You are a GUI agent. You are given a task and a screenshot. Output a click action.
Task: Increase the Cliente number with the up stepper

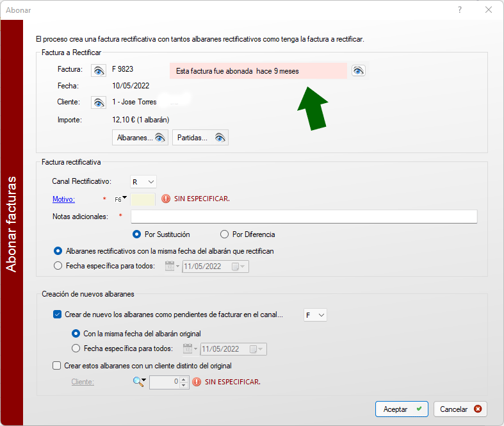[184, 379]
